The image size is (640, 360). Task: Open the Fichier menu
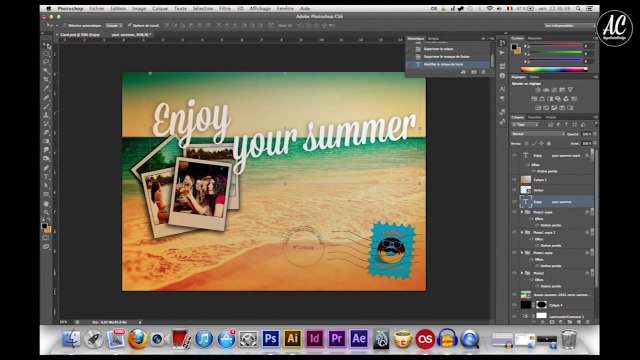pyautogui.click(x=97, y=8)
